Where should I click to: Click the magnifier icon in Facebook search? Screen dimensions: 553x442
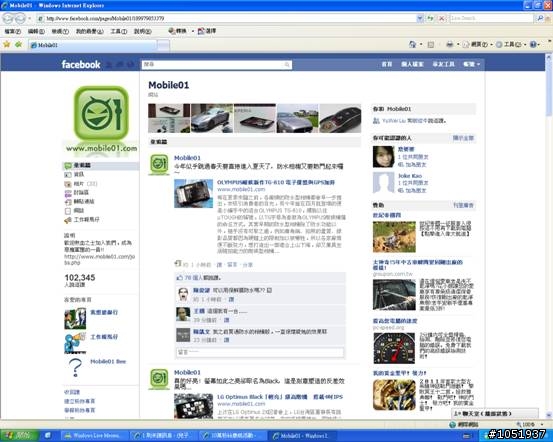point(287,65)
